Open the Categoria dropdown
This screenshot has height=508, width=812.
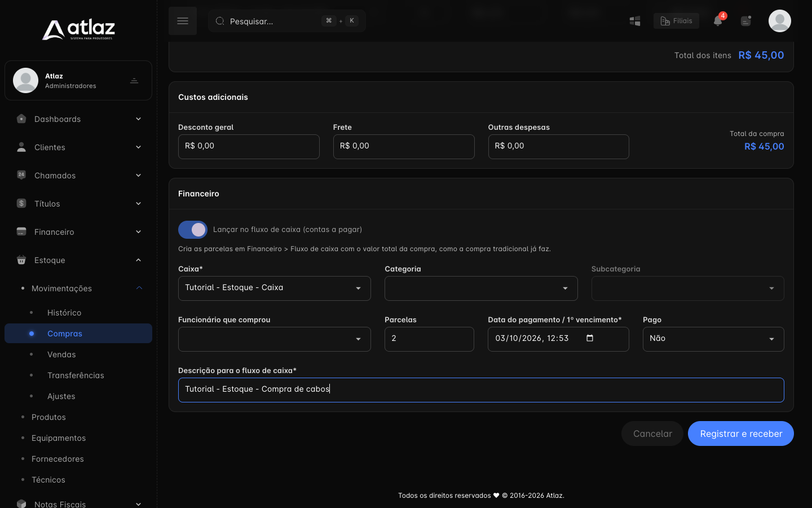coord(481,288)
